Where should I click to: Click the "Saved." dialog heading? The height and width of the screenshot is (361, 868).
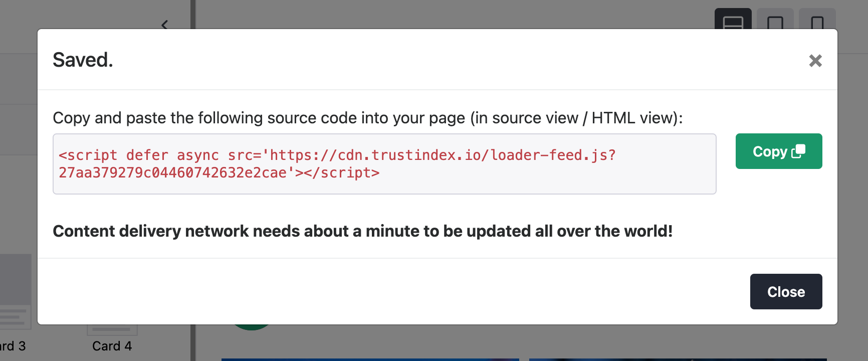83,60
